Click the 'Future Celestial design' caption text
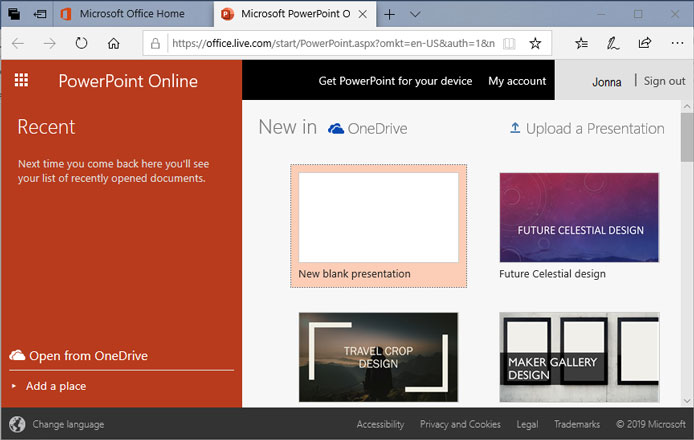Screen dimensions: 694x440 [x=552, y=274]
